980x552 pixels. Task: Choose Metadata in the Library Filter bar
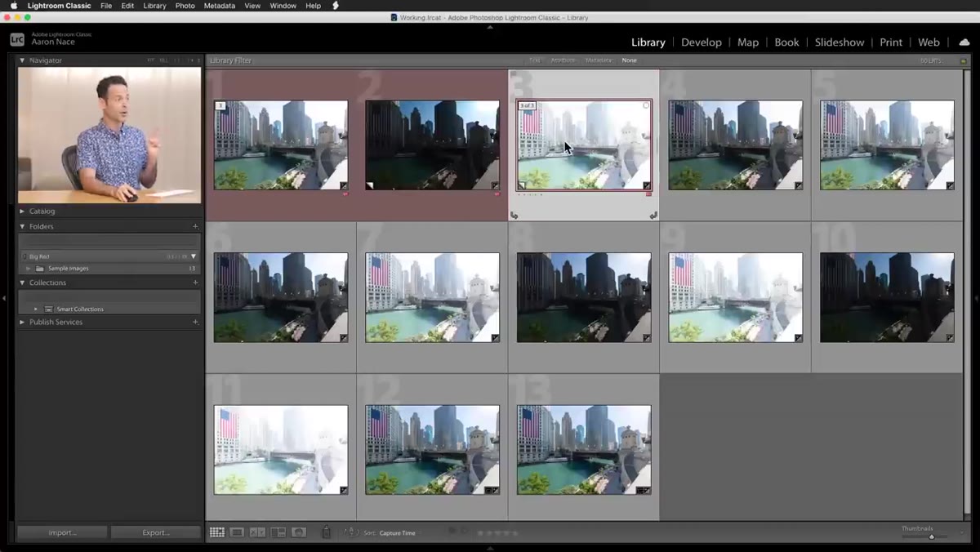[599, 60]
